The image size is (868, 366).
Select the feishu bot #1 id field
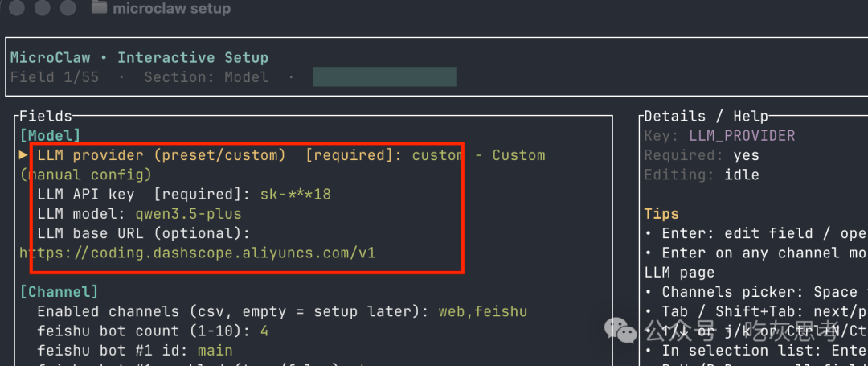pos(134,350)
